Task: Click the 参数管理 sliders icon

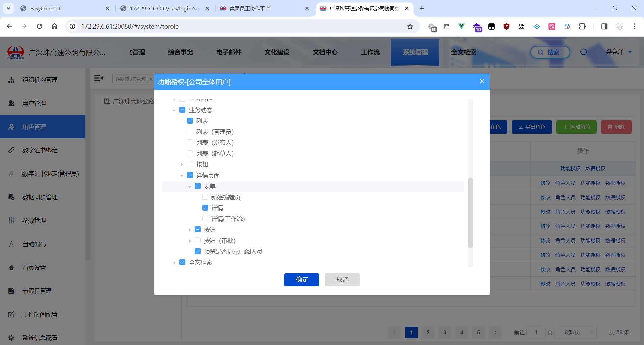Action: coord(11,220)
